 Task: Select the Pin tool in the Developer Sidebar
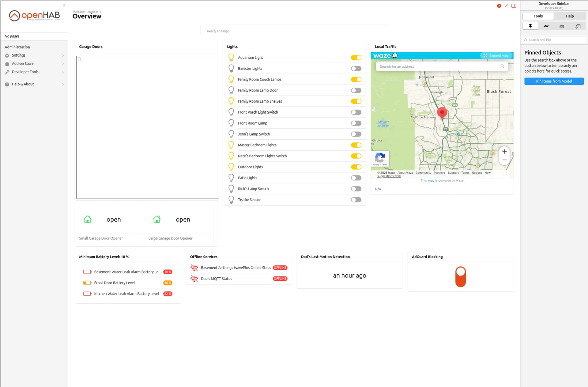click(x=530, y=26)
